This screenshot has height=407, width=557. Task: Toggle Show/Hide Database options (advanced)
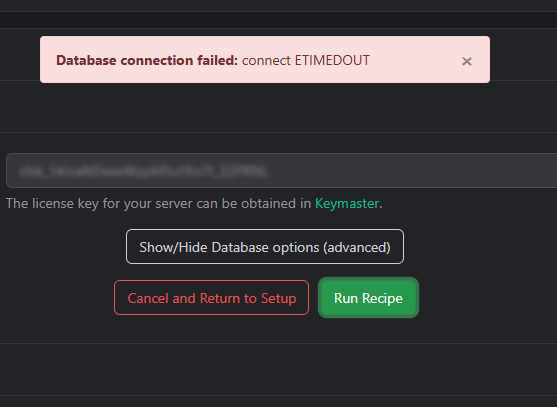click(x=265, y=247)
